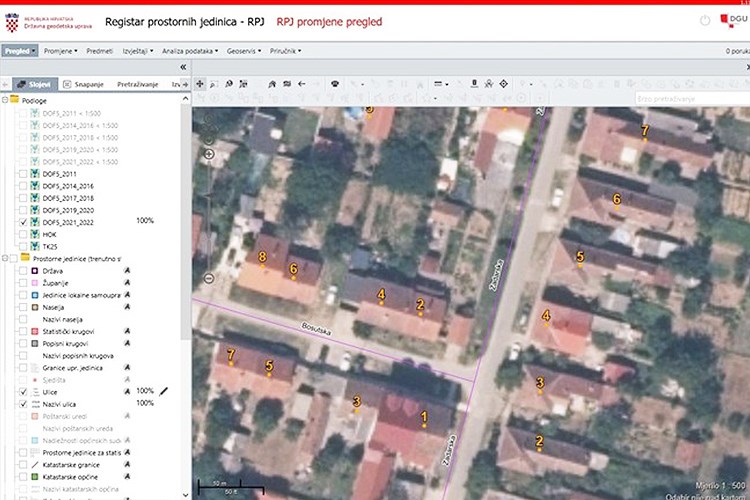This screenshot has height=500, width=750.
Task: Click the map zoom-out minus button
Action: point(209,278)
